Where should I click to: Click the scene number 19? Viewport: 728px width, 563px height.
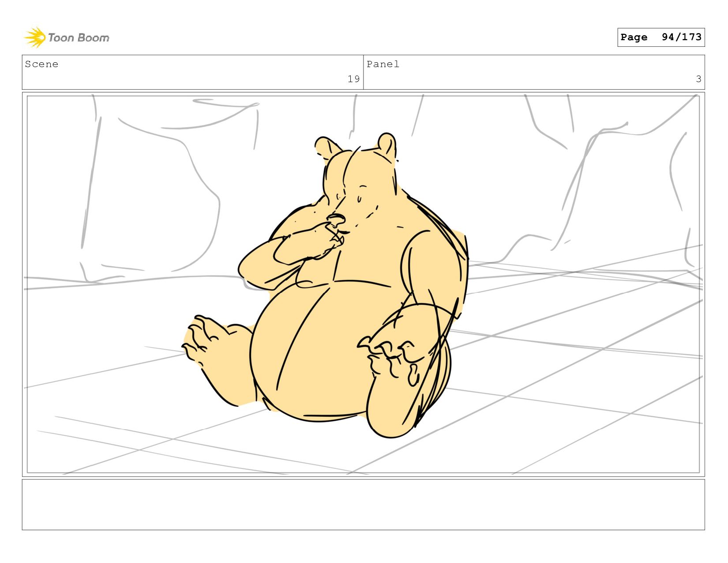(x=353, y=79)
